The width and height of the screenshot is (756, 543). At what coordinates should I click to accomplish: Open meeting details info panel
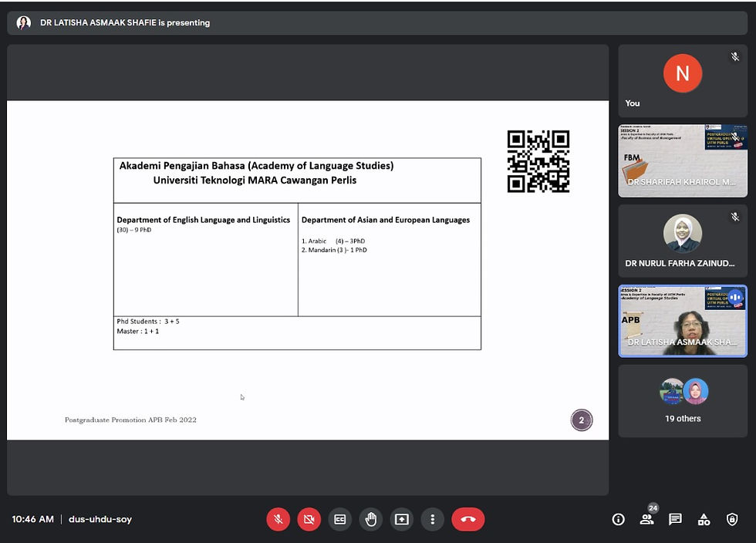pos(618,519)
